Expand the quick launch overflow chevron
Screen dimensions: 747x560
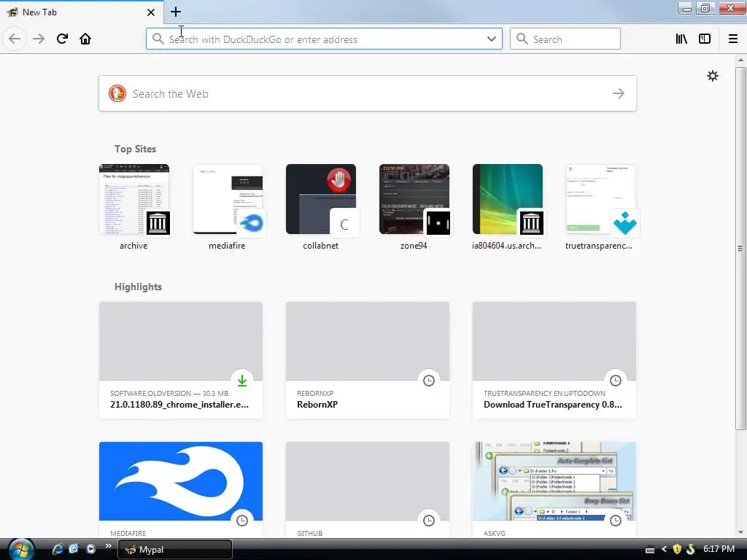[108, 545]
